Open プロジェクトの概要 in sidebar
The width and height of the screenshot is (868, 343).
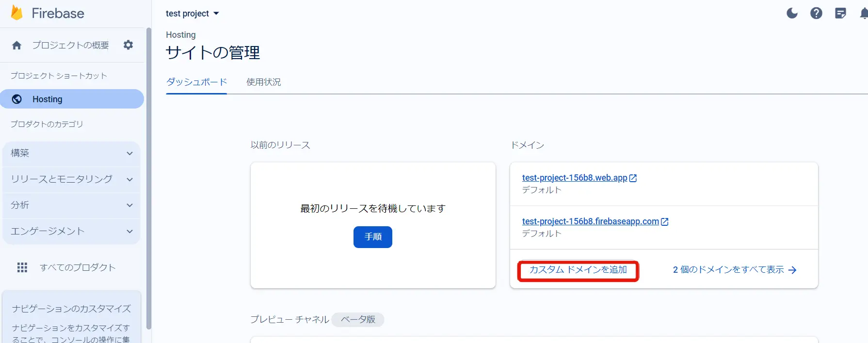click(70, 45)
